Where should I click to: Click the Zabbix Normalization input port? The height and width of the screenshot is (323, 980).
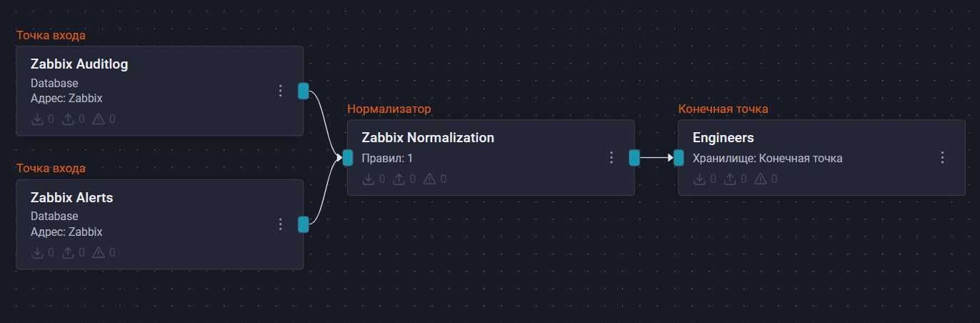point(348,158)
